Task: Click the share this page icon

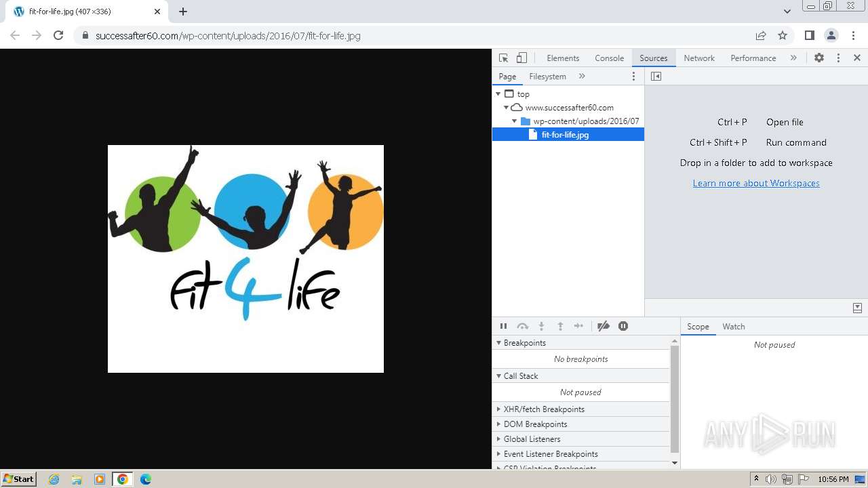Action: click(761, 35)
